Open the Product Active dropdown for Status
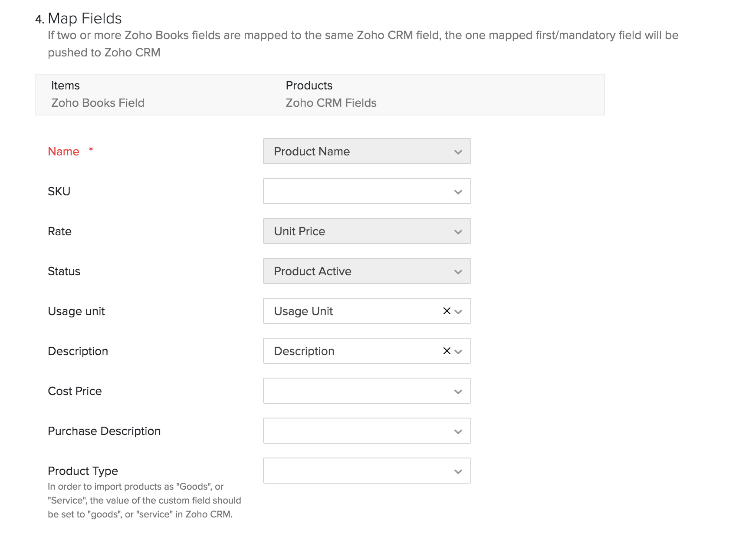Viewport: 729px width, 560px height. (367, 271)
